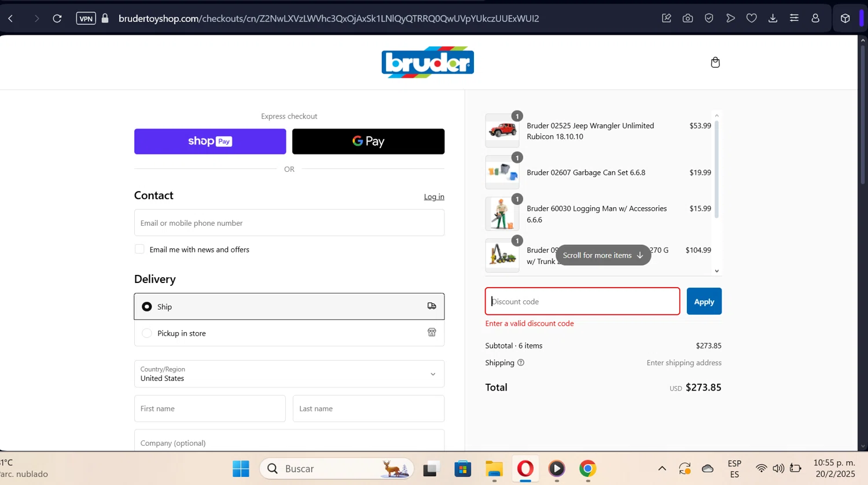Click Scroll for more items button
The height and width of the screenshot is (485, 868).
tap(603, 255)
